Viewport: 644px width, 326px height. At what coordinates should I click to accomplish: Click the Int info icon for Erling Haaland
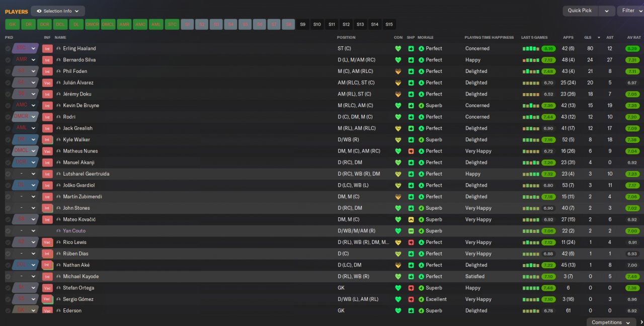point(47,49)
